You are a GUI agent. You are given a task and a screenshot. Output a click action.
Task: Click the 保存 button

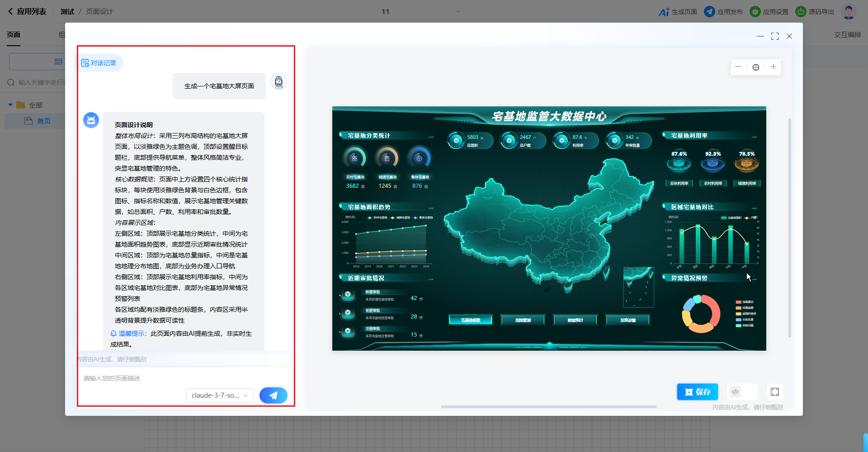697,392
